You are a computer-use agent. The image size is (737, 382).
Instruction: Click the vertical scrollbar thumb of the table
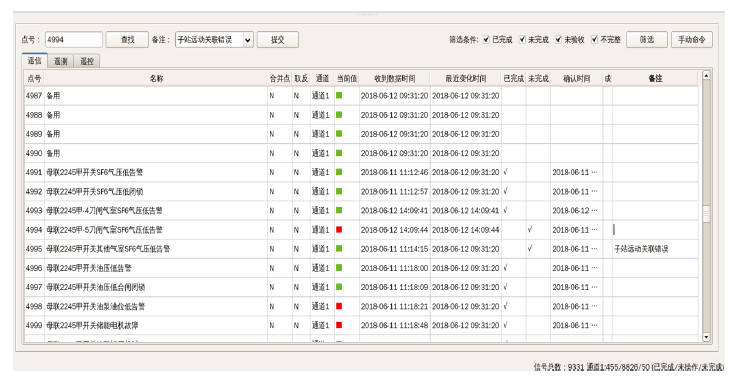point(706,214)
